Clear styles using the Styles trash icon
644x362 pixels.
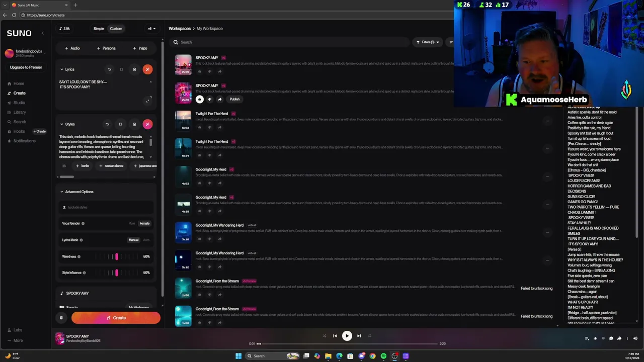pyautogui.click(x=134, y=124)
